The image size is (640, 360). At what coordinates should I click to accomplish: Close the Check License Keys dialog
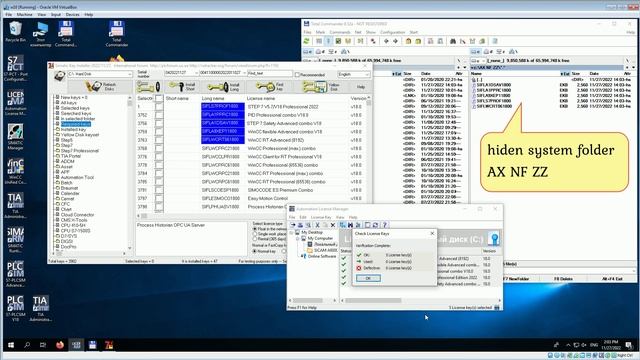point(432,233)
